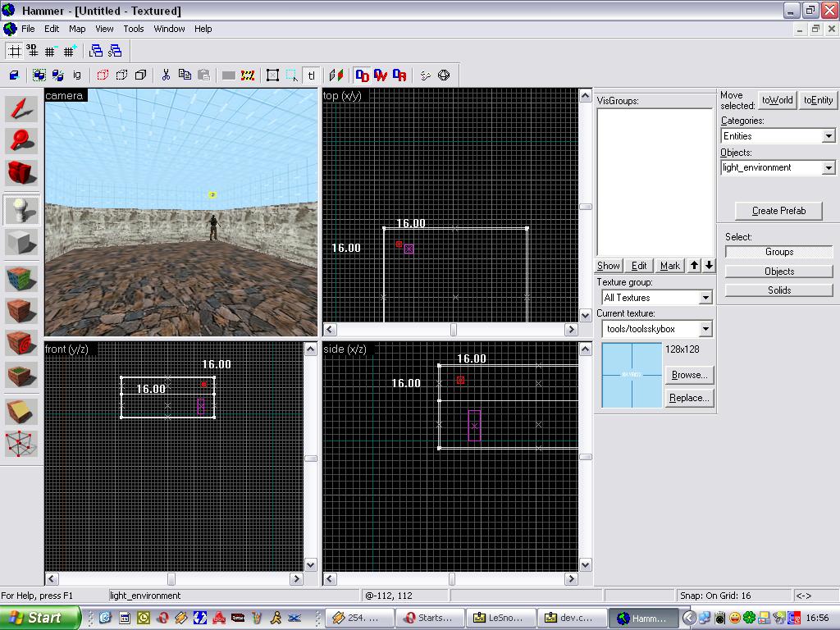Open the texture alignment face icon

[336, 75]
